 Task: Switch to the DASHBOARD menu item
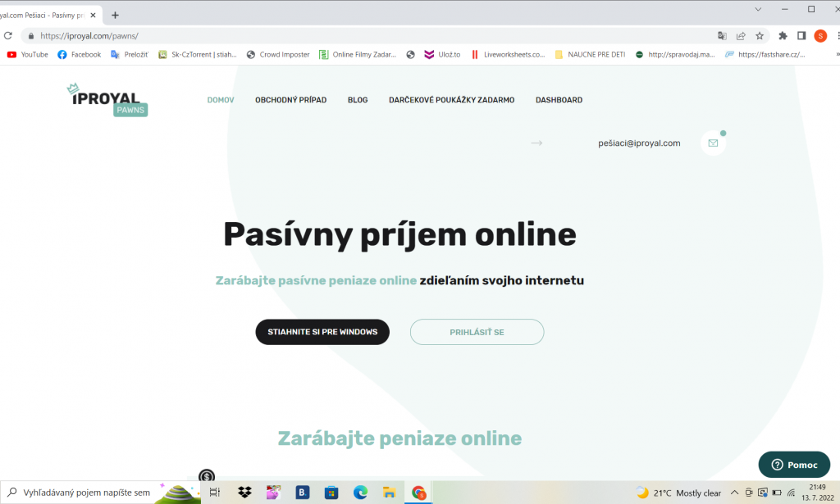(559, 99)
